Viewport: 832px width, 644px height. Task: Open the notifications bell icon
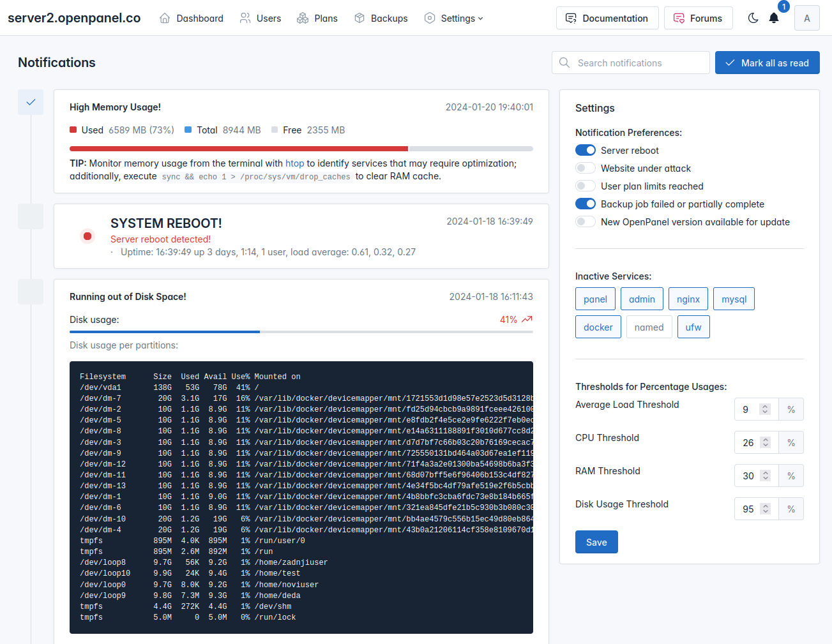pyautogui.click(x=774, y=18)
